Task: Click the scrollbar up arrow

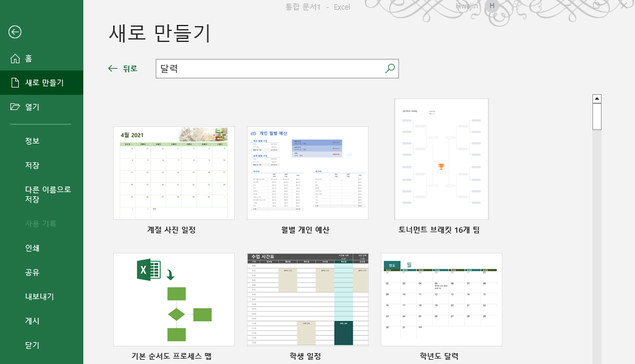Action: pos(597,97)
